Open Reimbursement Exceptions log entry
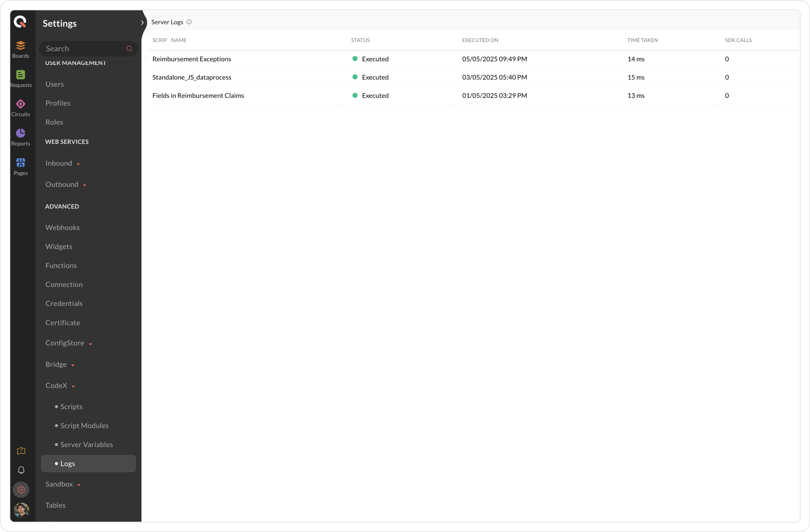Screen dimensions: 810x532 coord(192,59)
